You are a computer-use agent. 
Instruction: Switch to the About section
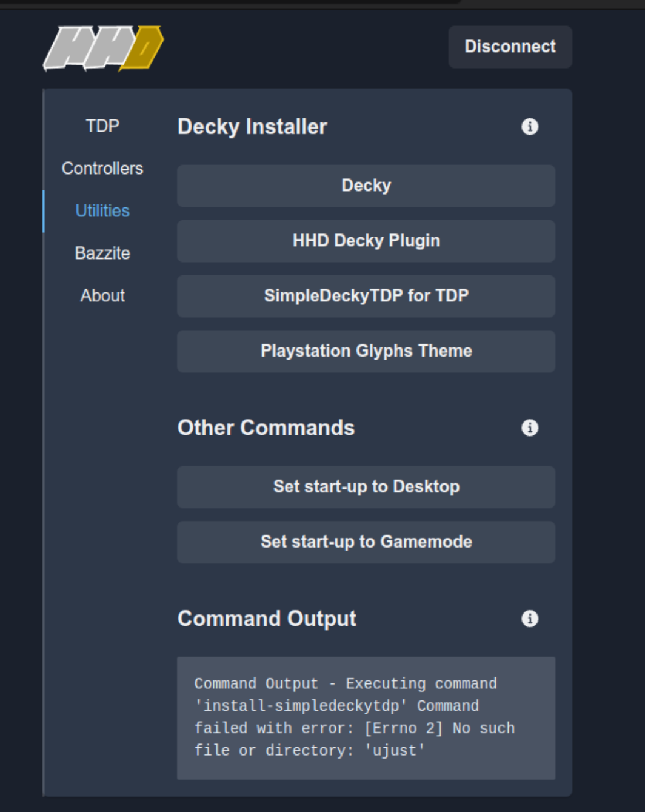coord(102,295)
